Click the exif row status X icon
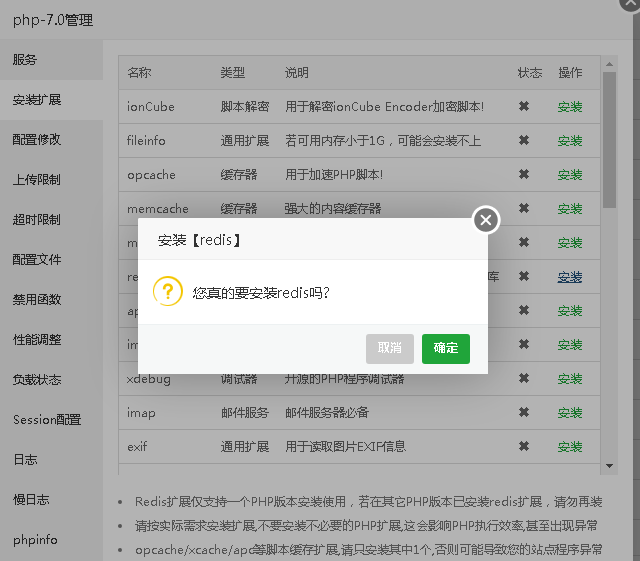 tap(523, 447)
